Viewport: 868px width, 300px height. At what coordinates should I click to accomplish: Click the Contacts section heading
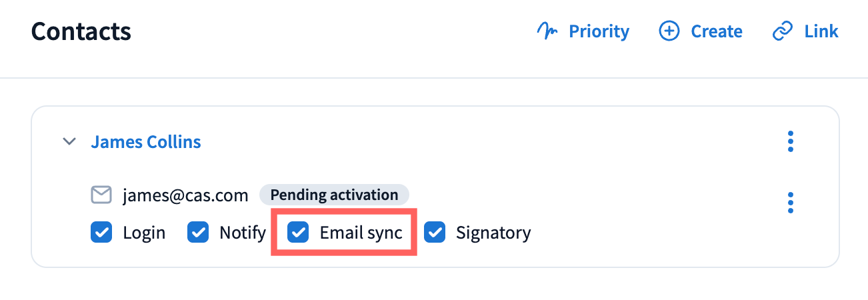pyautogui.click(x=81, y=31)
